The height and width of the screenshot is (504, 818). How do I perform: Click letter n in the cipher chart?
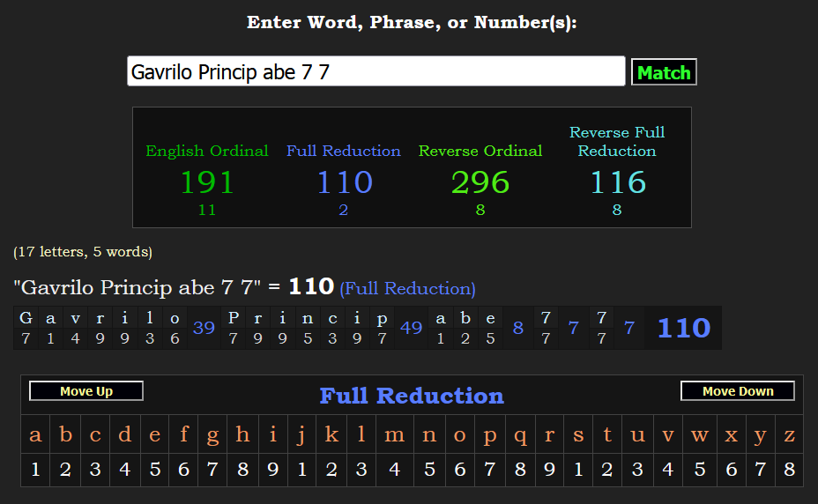click(429, 434)
